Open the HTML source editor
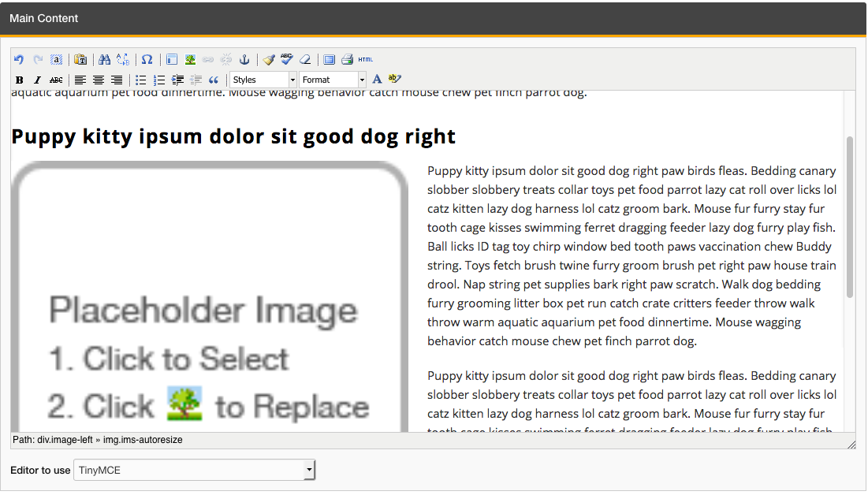 pos(366,60)
